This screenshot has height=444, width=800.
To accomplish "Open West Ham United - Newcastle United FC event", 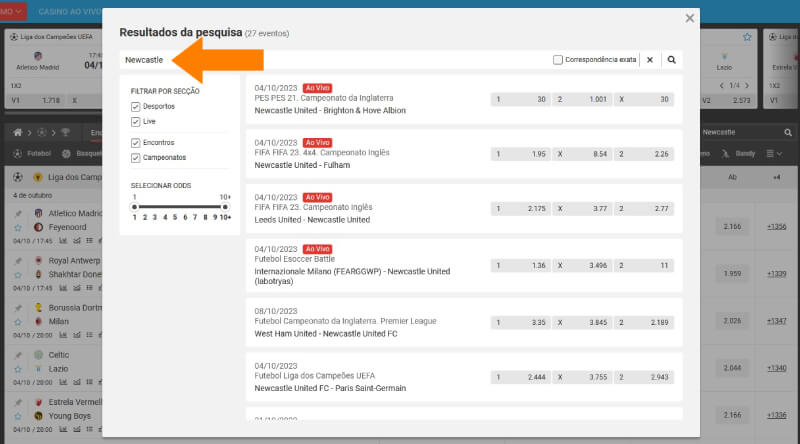I will click(x=326, y=334).
